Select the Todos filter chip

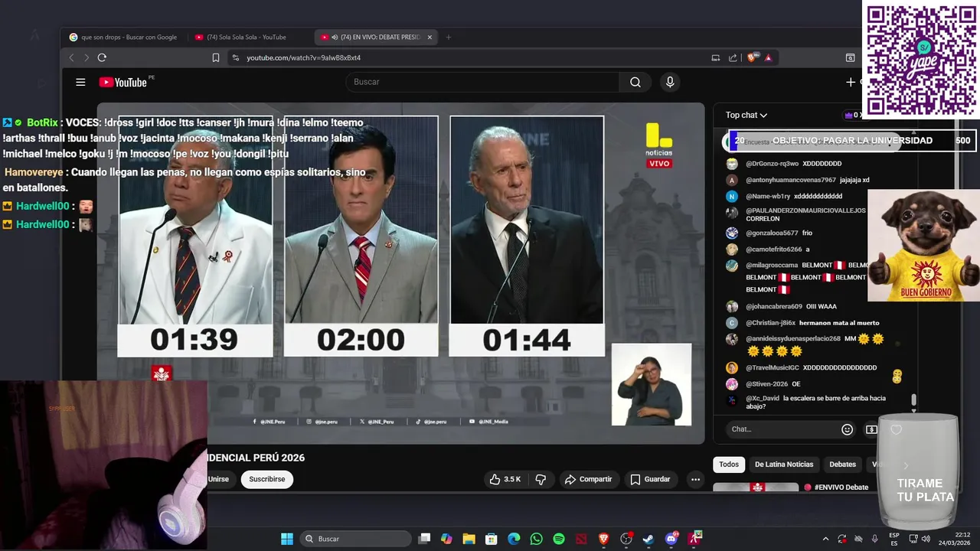tap(729, 465)
